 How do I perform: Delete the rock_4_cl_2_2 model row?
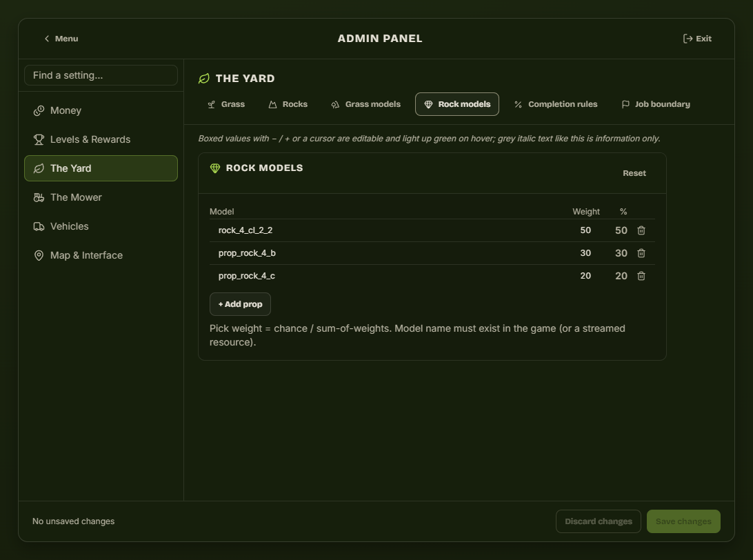click(x=641, y=230)
